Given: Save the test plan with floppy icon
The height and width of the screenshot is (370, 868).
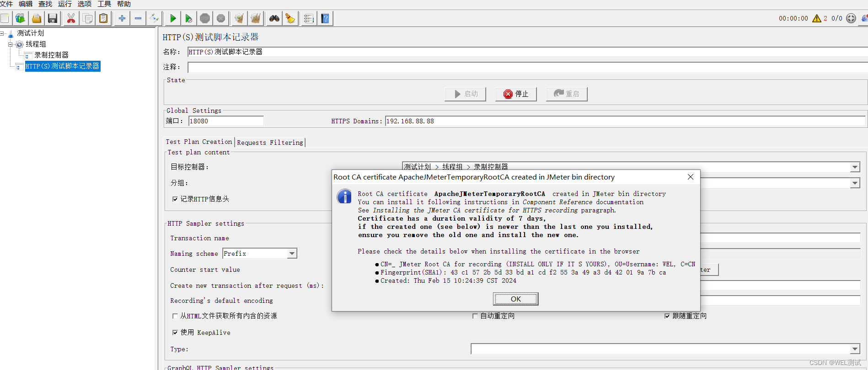Looking at the screenshot, I should coord(53,18).
